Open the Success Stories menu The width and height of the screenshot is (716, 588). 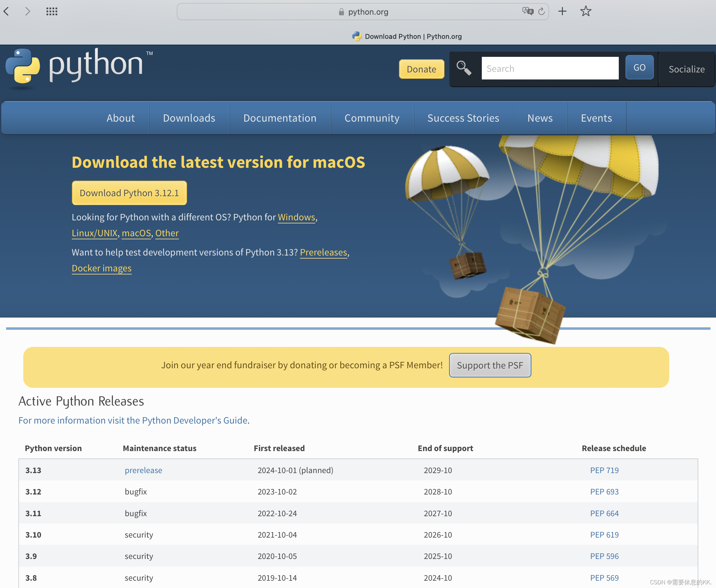point(463,118)
